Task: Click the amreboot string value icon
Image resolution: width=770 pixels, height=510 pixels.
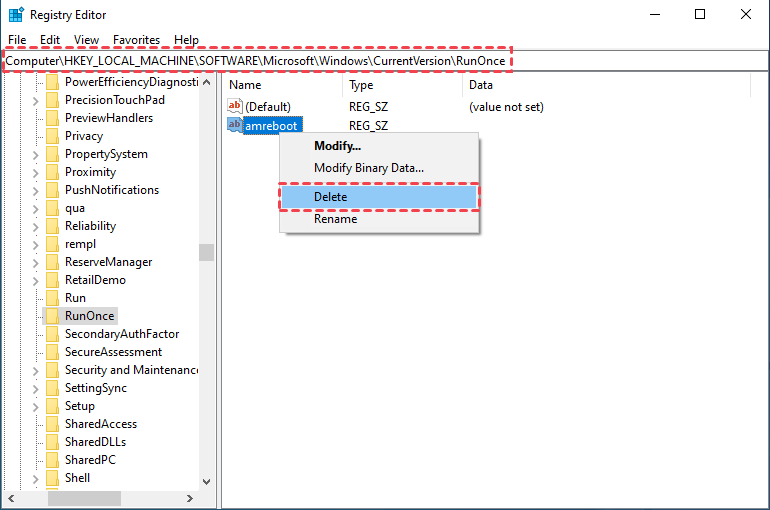Action: coord(235,125)
